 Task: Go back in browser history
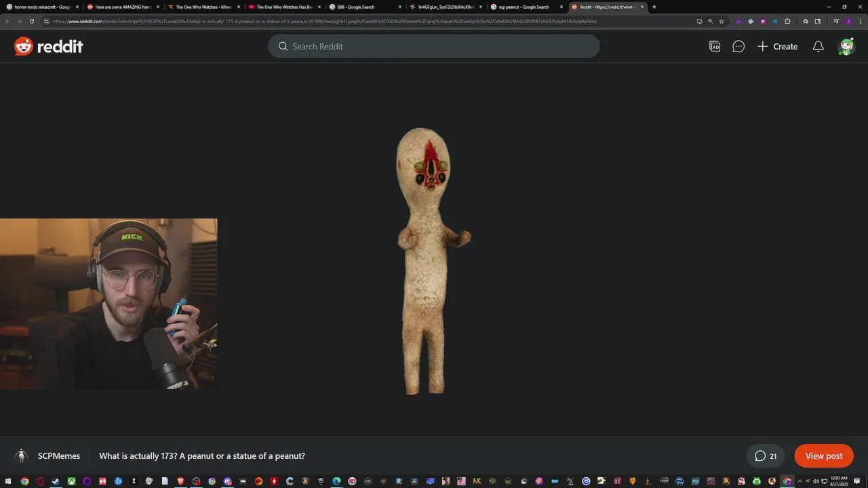tap(7, 21)
